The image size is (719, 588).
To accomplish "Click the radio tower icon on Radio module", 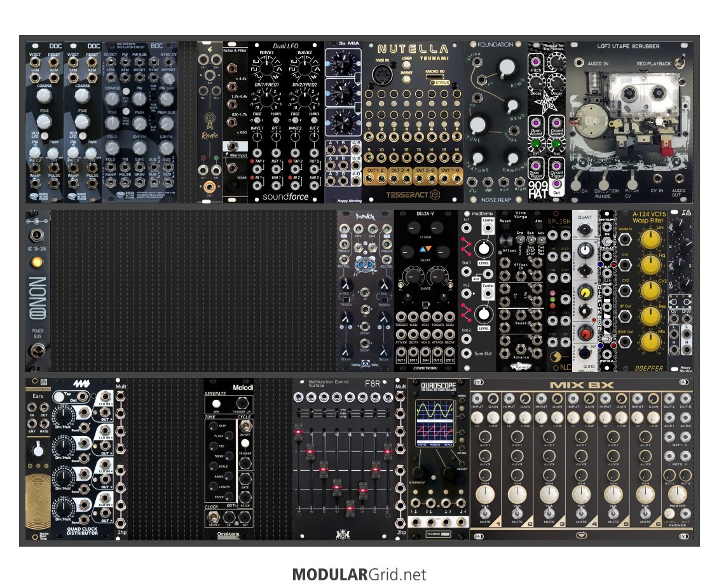I will click(210, 121).
